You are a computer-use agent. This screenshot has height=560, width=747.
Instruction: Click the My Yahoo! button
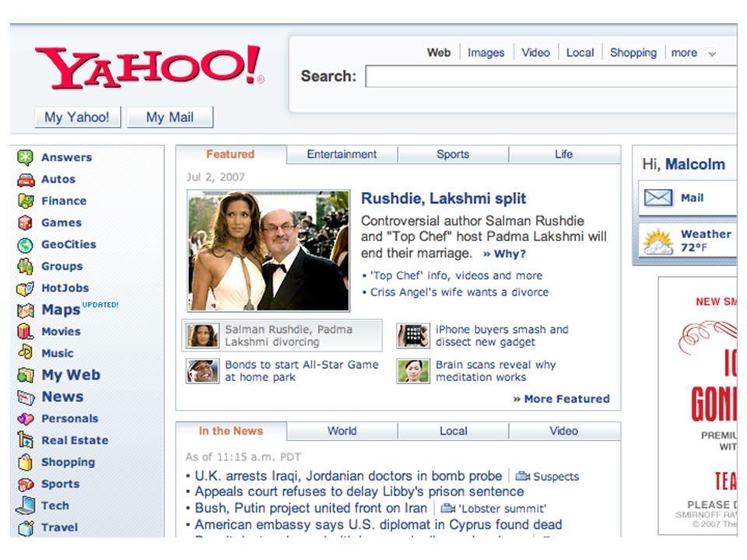[x=77, y=117]
